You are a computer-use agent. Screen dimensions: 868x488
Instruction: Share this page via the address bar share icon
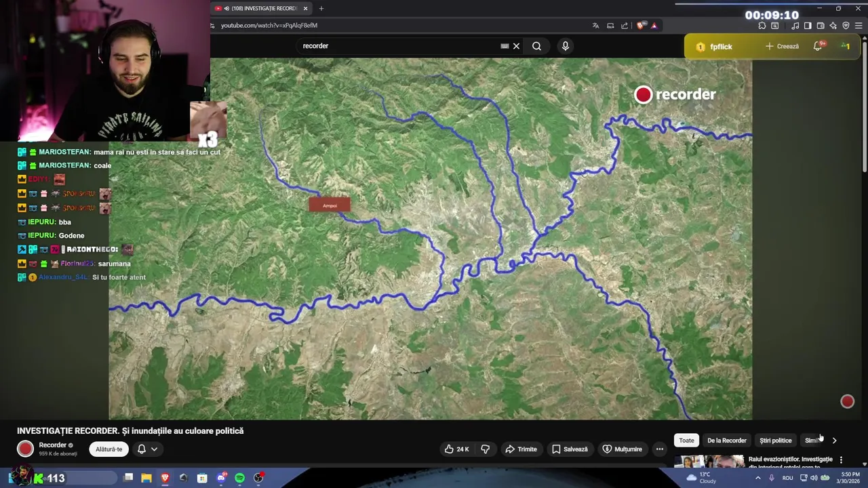coord(625,26)
